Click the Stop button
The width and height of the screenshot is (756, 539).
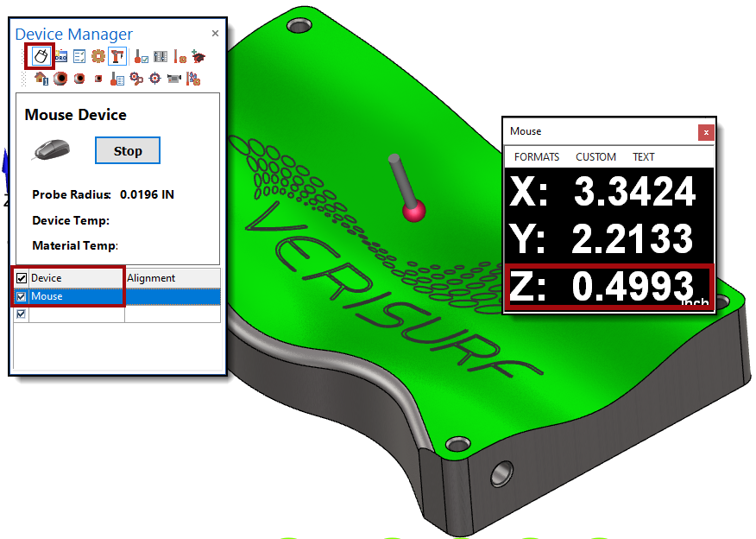point(128,150)
